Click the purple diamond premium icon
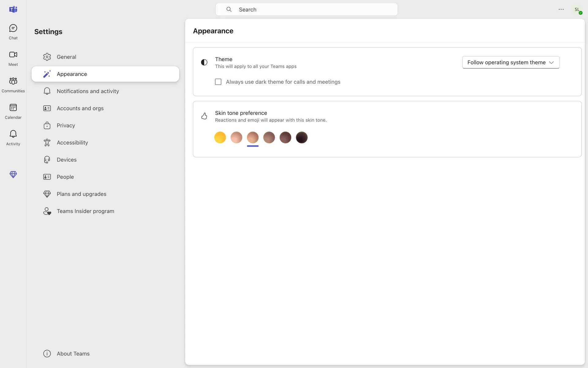588x368 pixels. pyautogui.click(x=13, y=174)
